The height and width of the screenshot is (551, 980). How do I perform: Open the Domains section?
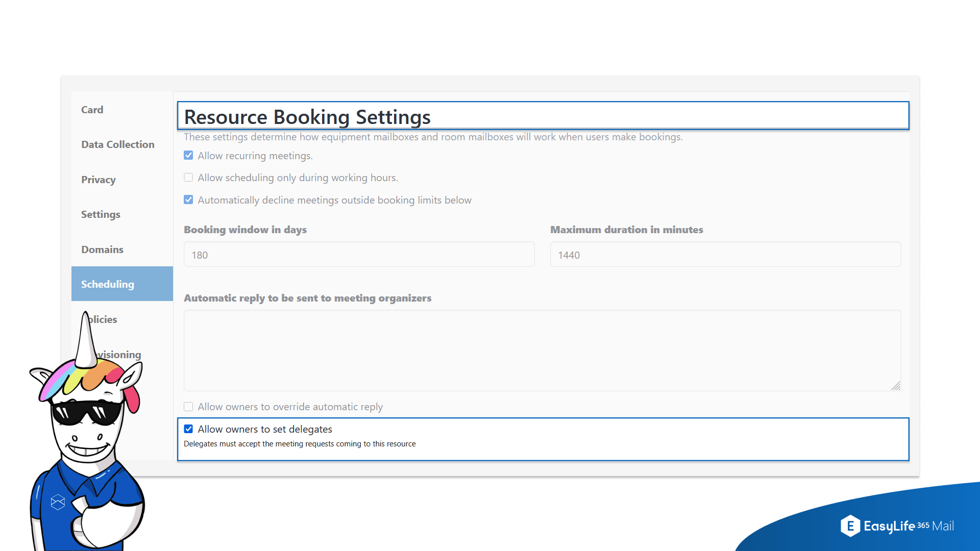(x=102, y=249)
